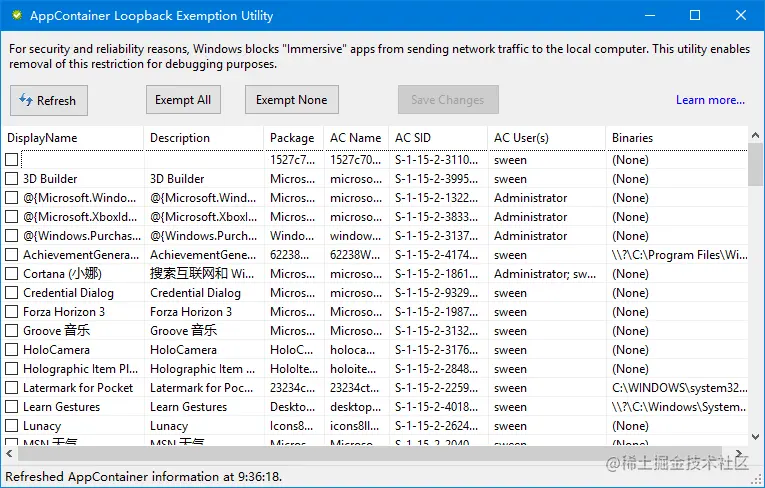
Task: Select the 'holoca...' AC Name cell
Action: point(352,350)
